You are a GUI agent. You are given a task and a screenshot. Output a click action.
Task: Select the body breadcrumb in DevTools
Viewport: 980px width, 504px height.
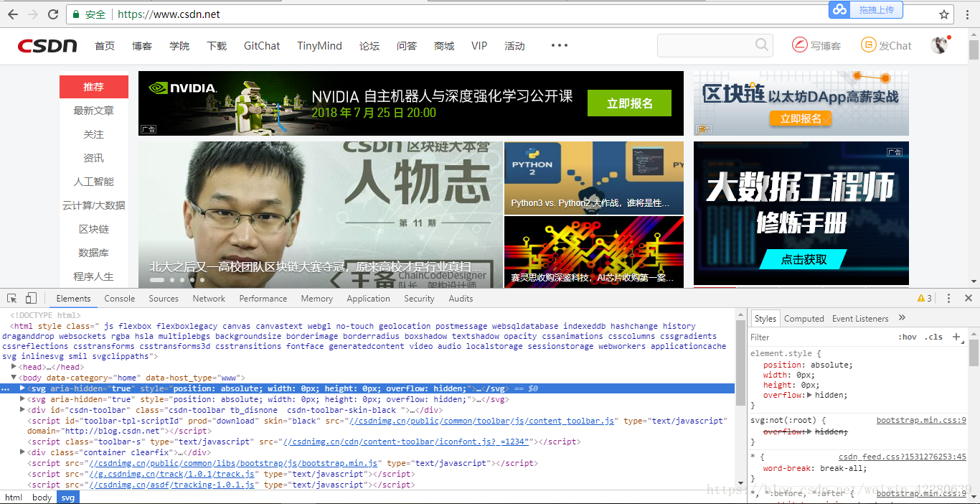(x=42, y=498)
